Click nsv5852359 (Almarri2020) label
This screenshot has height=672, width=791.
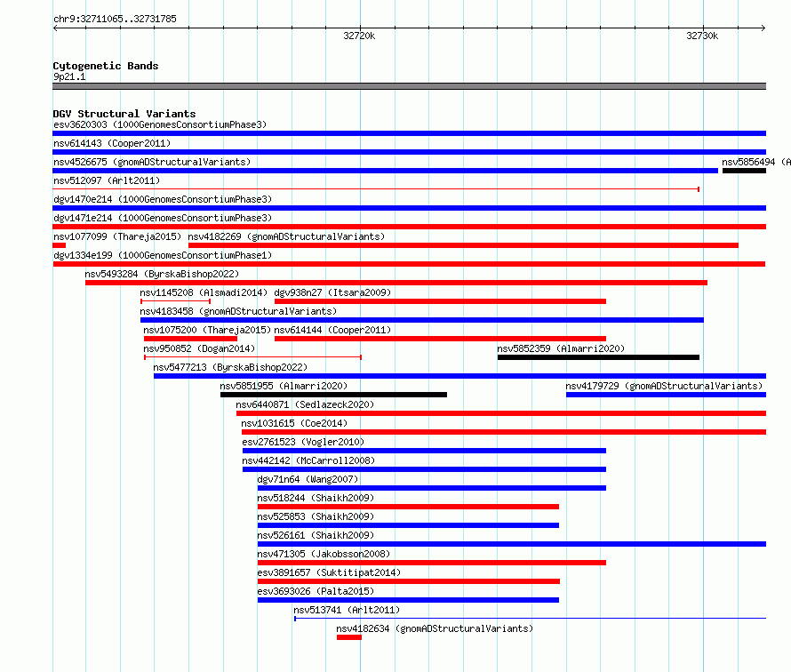click(x=561, y=348)
